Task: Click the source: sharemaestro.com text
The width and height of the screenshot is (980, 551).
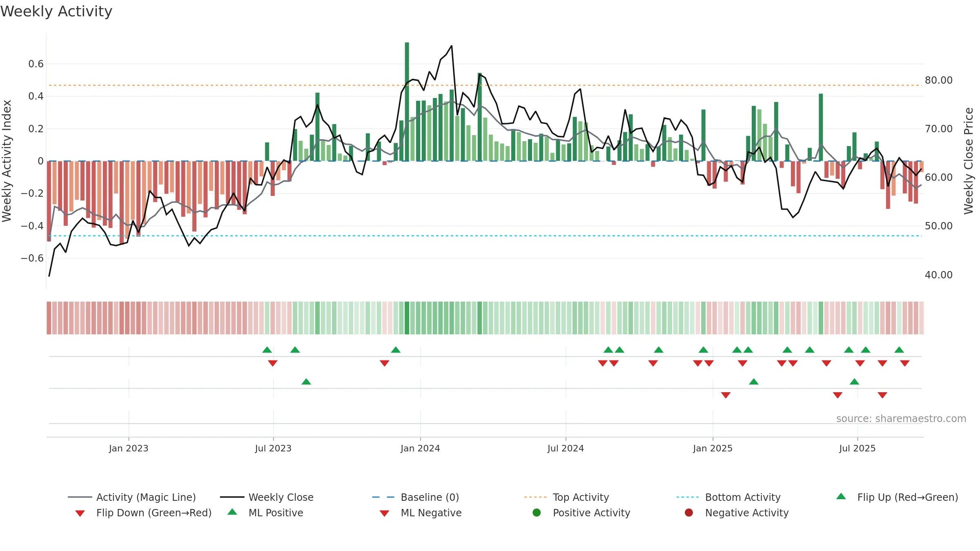Action: point(901,419)
